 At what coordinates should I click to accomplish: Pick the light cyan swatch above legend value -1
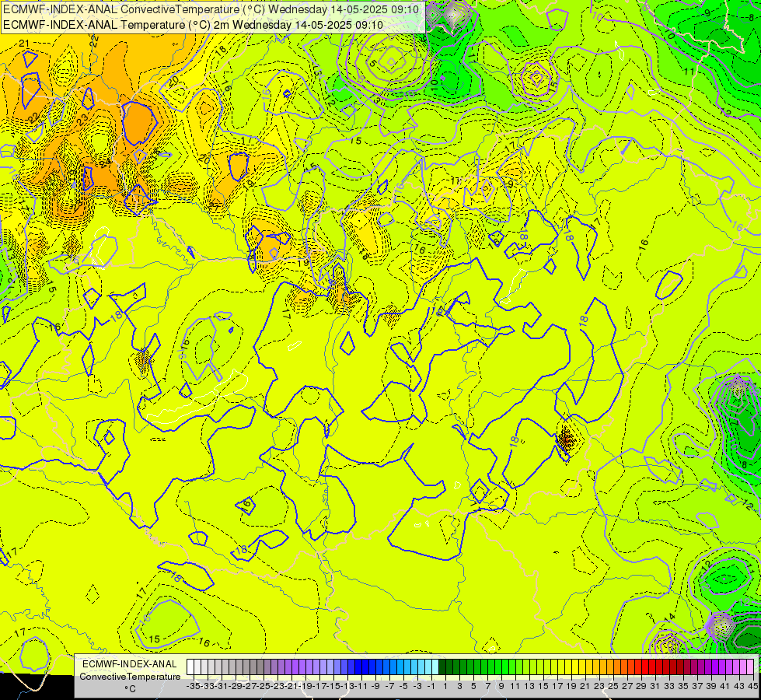428,667
